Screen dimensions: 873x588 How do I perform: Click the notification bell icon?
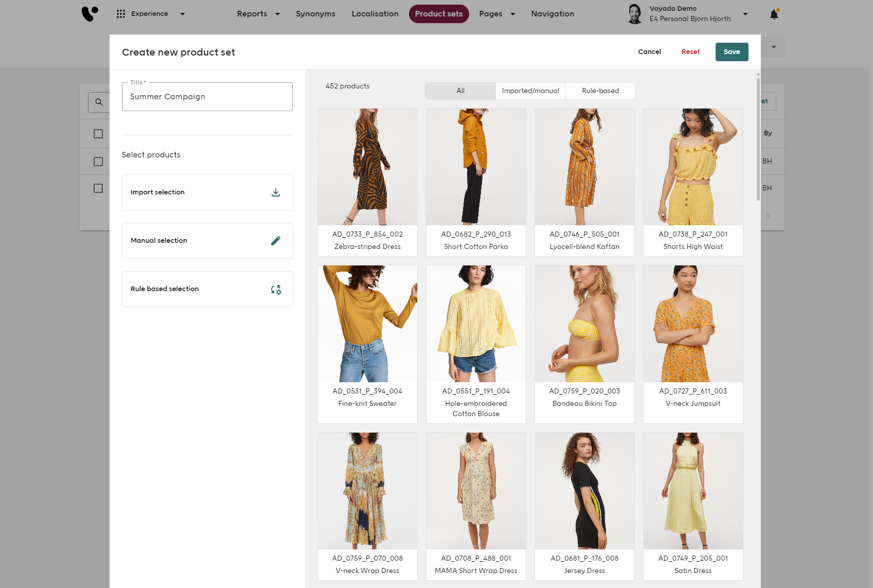tap(774, 14)
